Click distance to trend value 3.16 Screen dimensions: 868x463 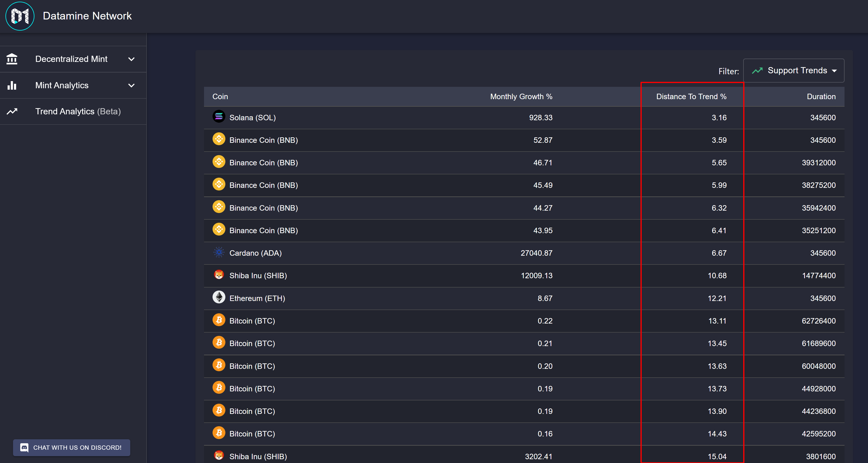pyautogui.click(x=719, y=118)
